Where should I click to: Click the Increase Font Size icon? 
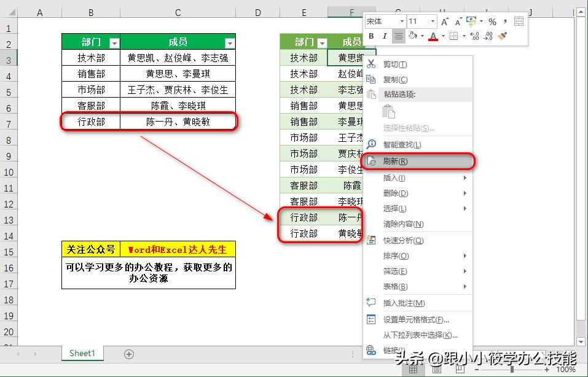coord(446,21)
